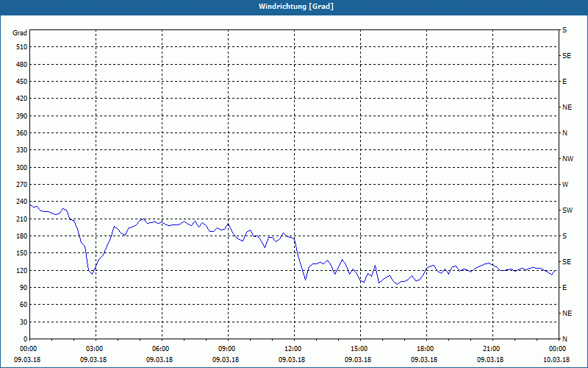Click the '0' axis value at the origin

tap(26, 339)
